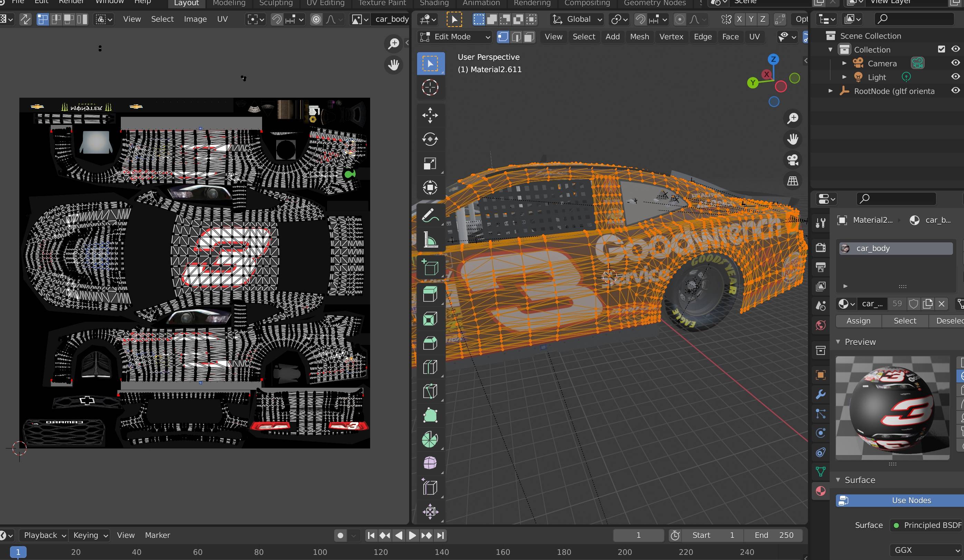Enable face select mode
Viewport: 964px width, 560px height.
(529, 37)
